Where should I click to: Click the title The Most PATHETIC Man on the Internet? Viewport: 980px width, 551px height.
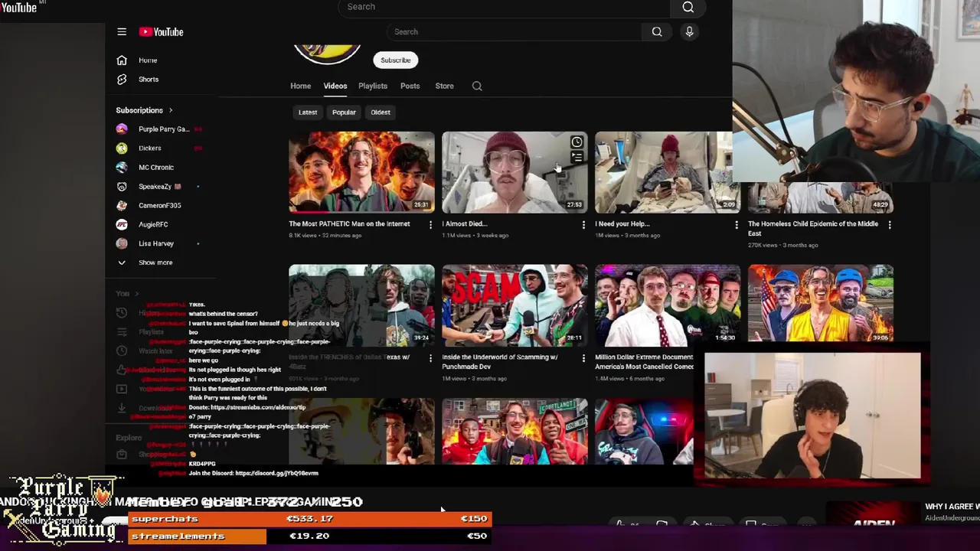tap(349, 224)
